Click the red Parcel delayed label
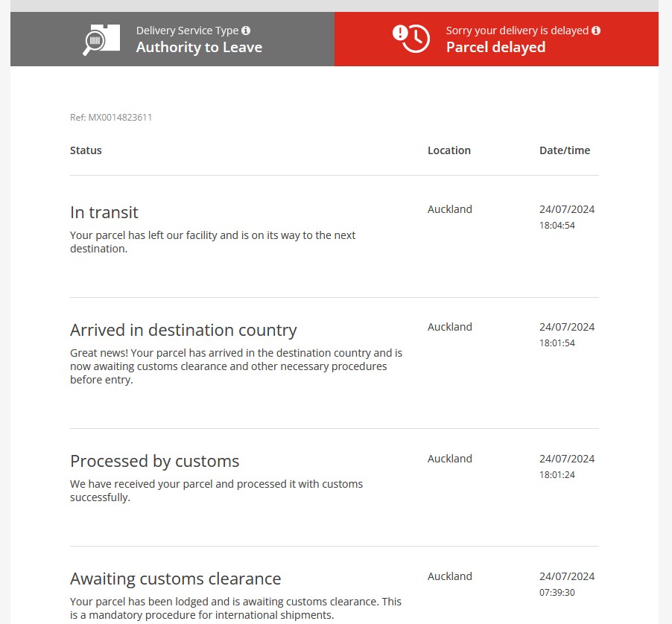Image resolution: width=672 pixels, height=624 pixels. [495, 48]
